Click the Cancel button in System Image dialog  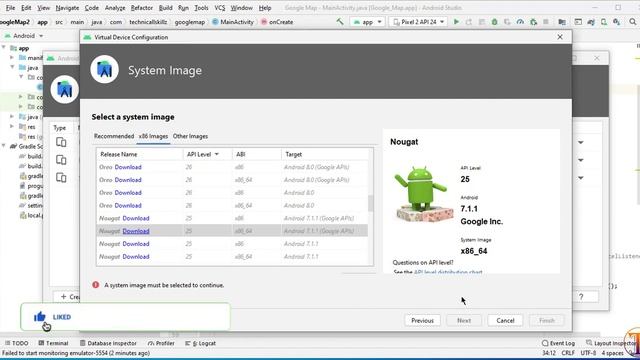505,320
